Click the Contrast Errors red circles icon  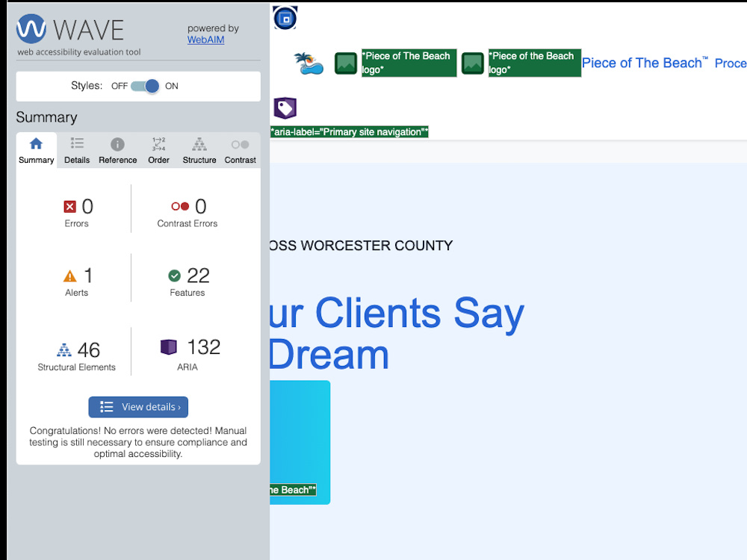coord(180,206)
